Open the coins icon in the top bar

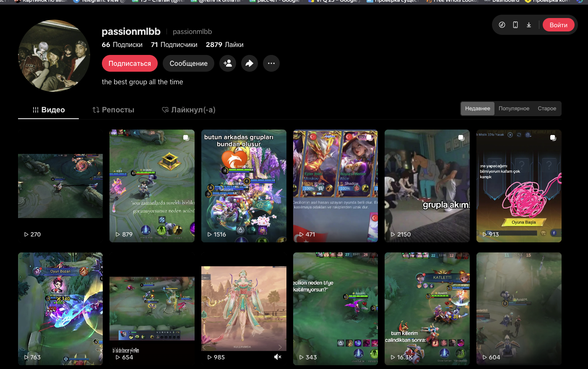pyautogui.click(x=502, y=25)
